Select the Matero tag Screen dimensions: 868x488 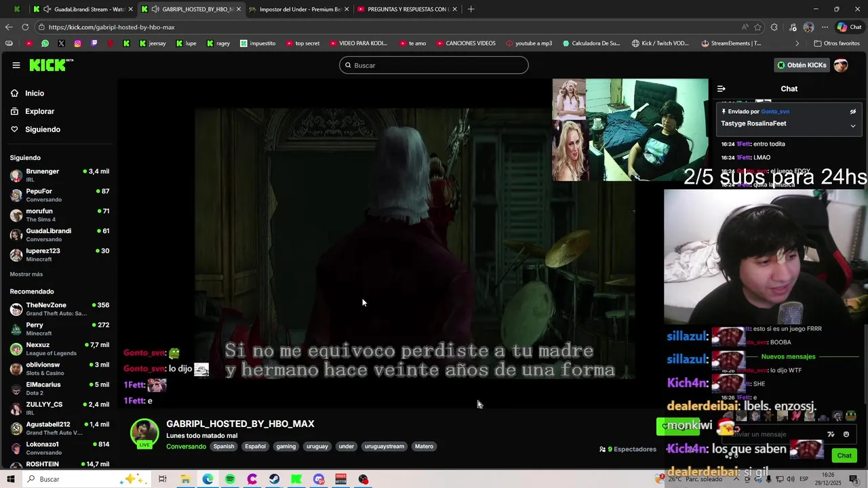click(x=424, y=446)
